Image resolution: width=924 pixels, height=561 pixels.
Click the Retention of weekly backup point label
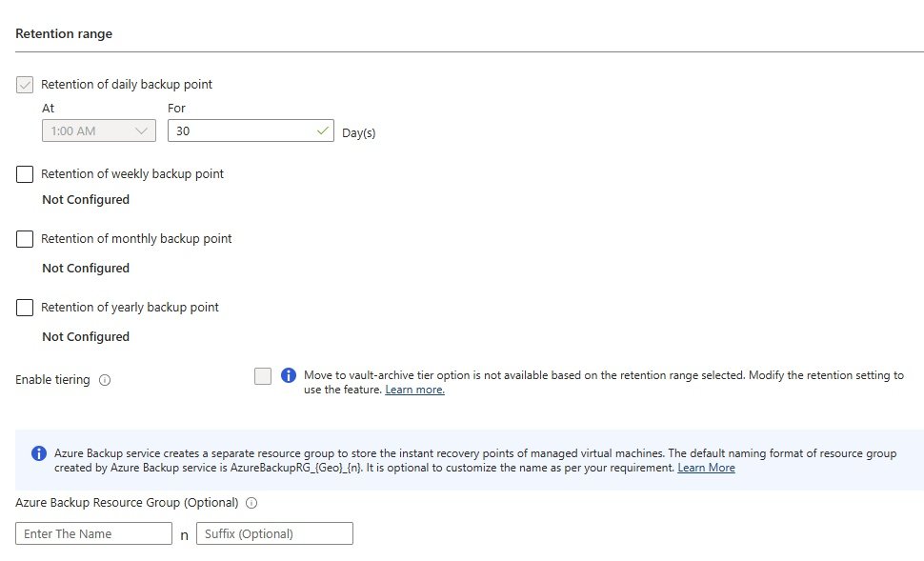132,174
